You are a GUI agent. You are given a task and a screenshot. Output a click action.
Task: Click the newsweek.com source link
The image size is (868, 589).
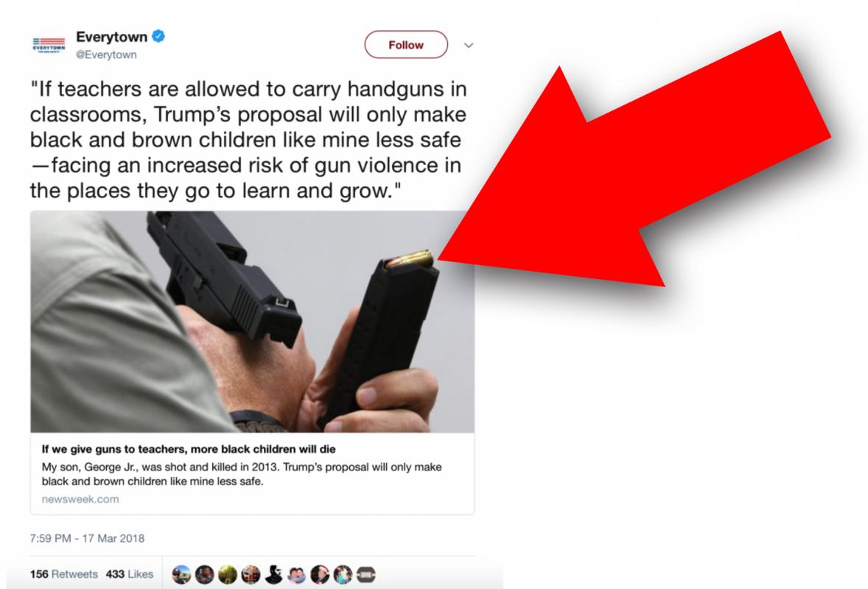pyautogui.click(x=80, y=499)
